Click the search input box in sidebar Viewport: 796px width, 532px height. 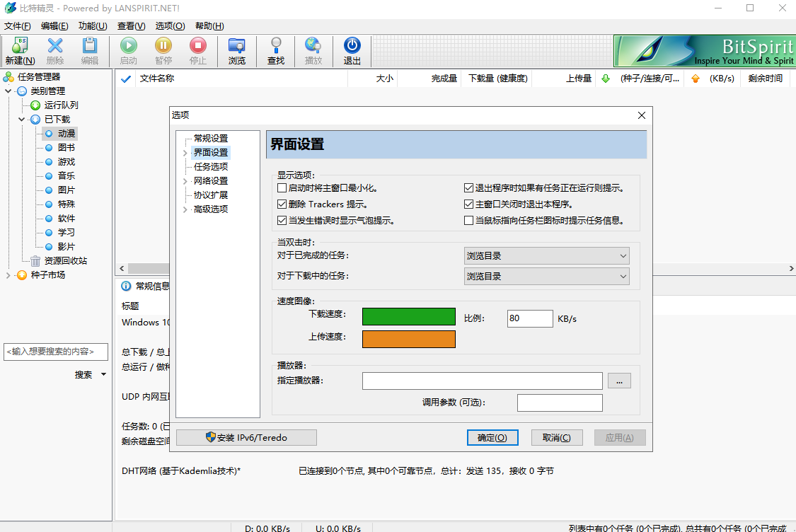(56, 352)
